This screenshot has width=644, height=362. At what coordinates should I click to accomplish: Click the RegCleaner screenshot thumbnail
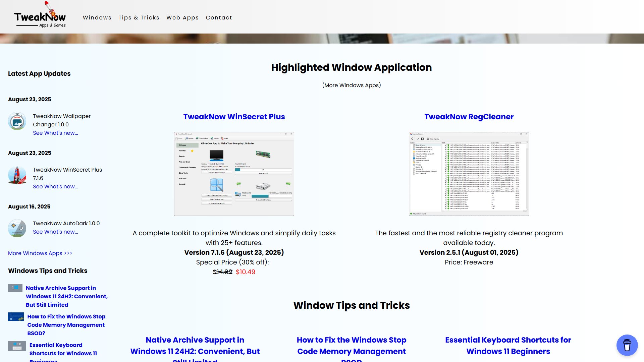(469, 174)
